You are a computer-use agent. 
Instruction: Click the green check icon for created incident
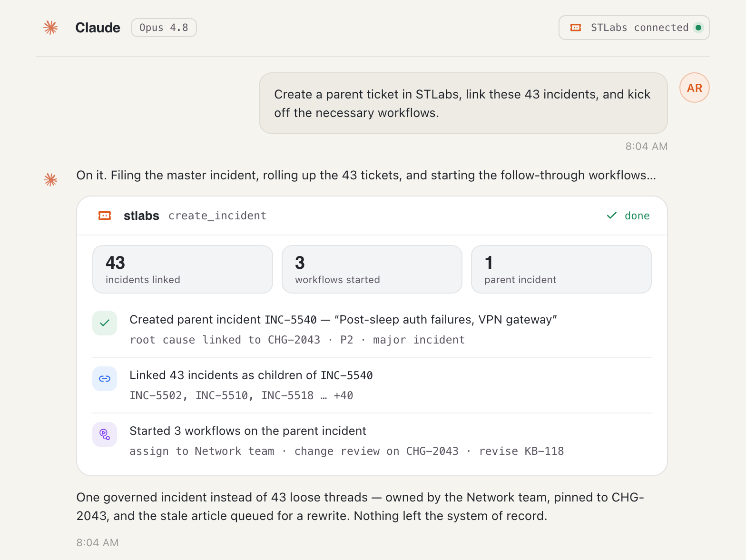click(105, 323)
